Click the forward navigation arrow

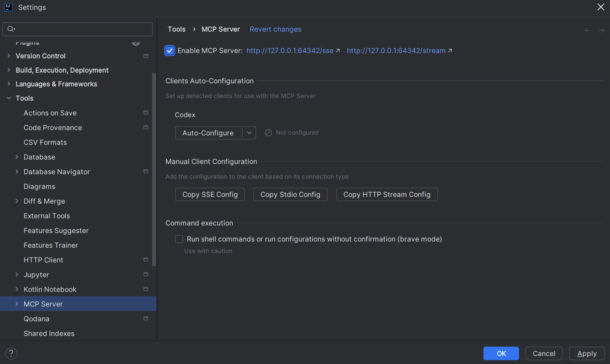602,30
